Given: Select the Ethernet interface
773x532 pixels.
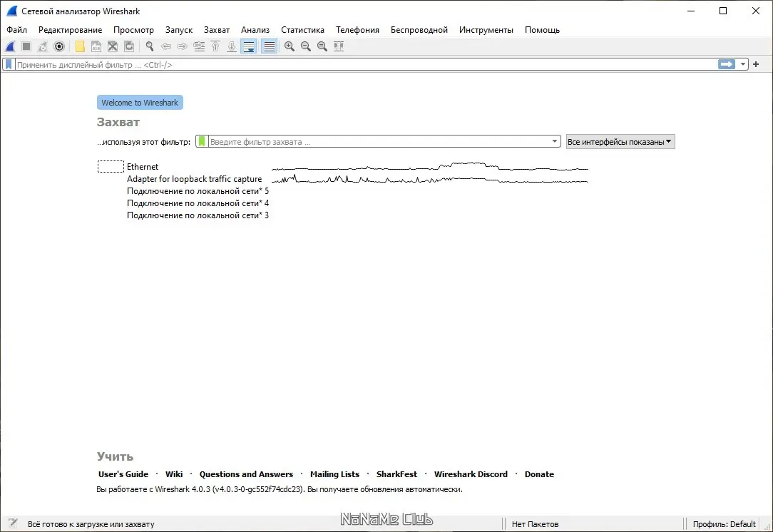Looking at the screenshot, I should 143,167.
